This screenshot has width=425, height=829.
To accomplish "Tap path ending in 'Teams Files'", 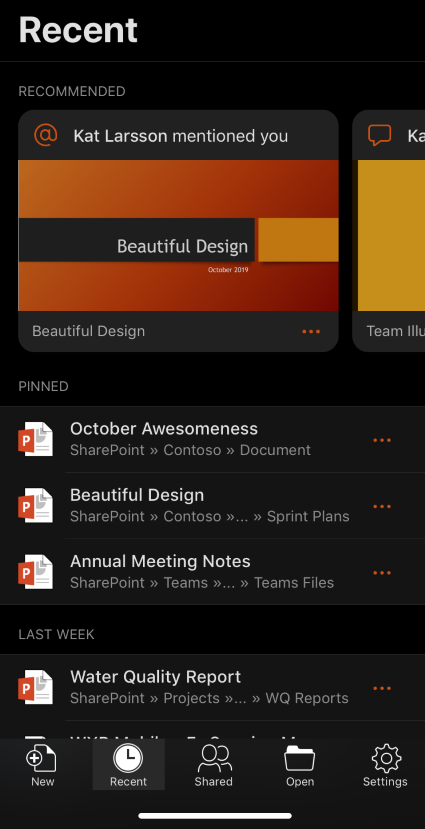I will pyautogui.click(x=202, y=583).
